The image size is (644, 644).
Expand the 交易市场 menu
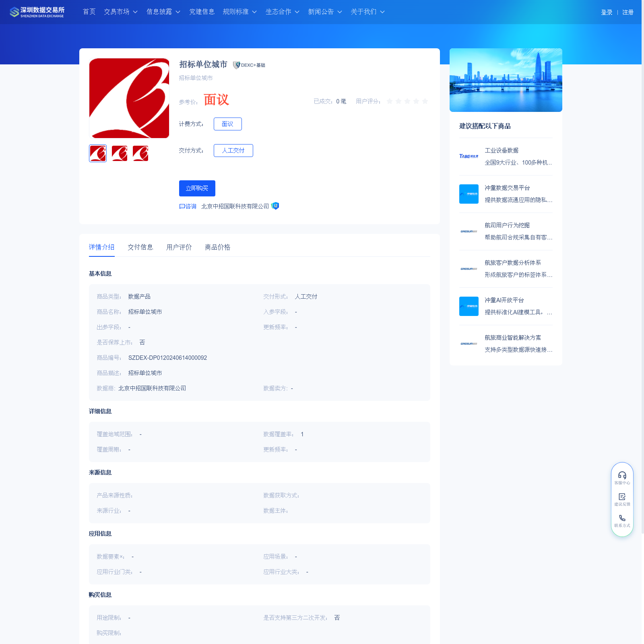[121, 12]
